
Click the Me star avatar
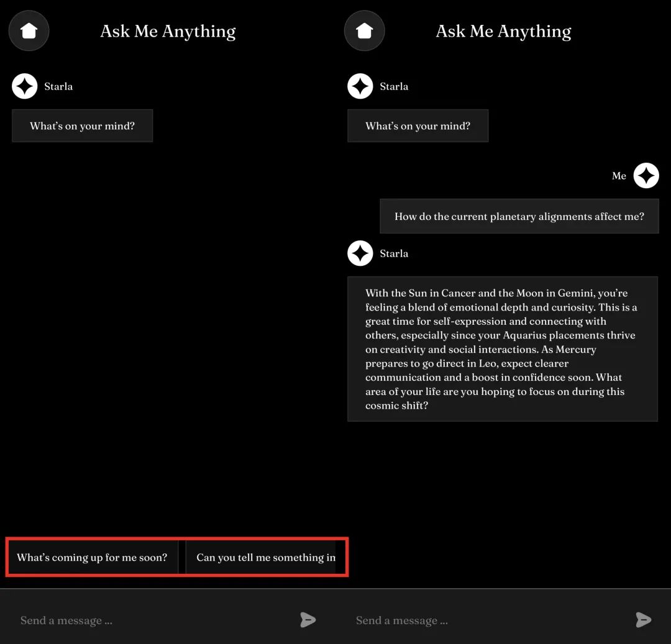pos(646,175)
